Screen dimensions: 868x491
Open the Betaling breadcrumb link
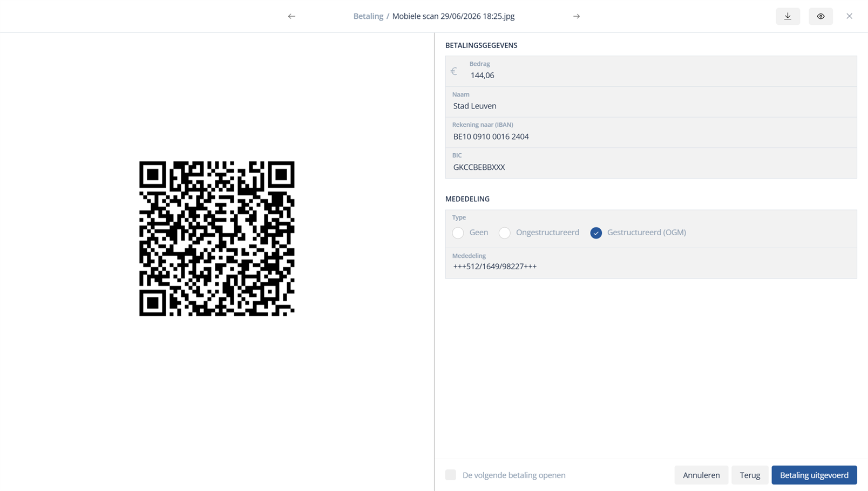tap(368, 16)
